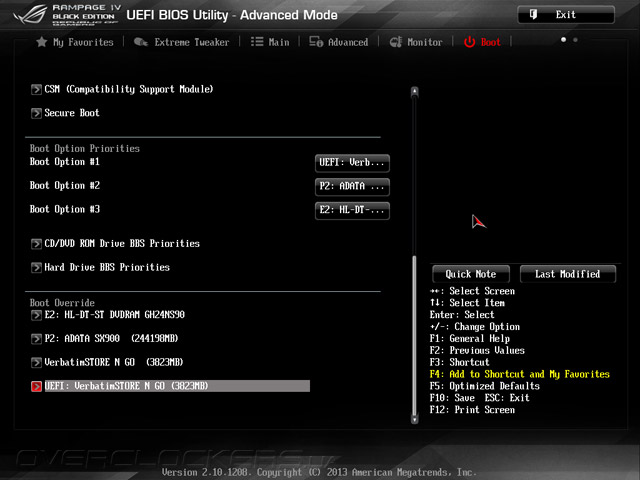Boot override from E2: HL-DT-ST DVDRAM GH24NS90

[114, 315]
